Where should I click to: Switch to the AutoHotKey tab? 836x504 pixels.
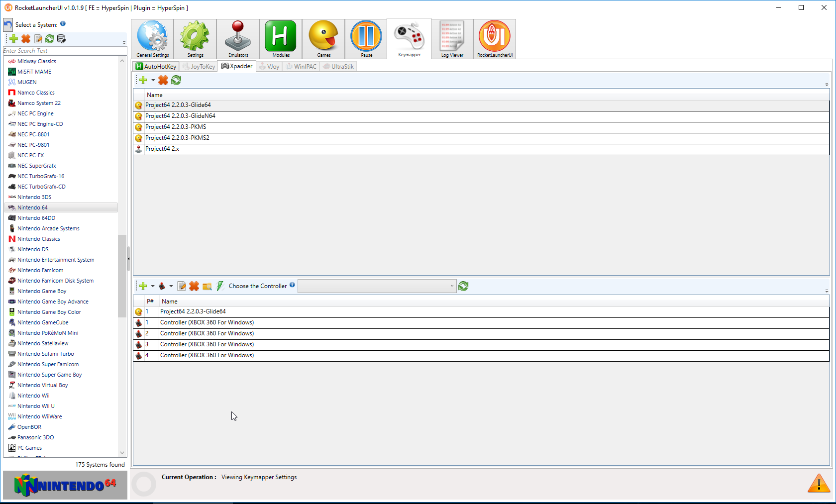coord(156,67)
